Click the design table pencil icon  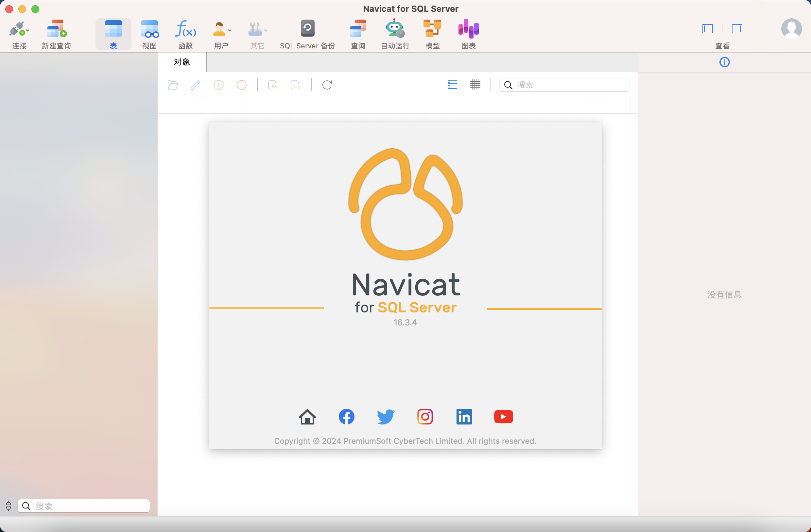[x=196, y=85]
